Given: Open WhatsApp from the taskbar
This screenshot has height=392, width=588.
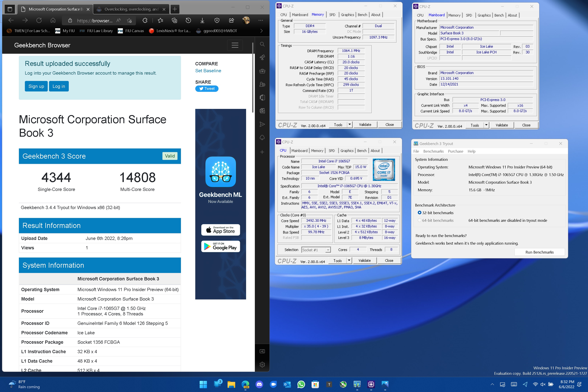Looking at the screenshot, I should 301,384.
